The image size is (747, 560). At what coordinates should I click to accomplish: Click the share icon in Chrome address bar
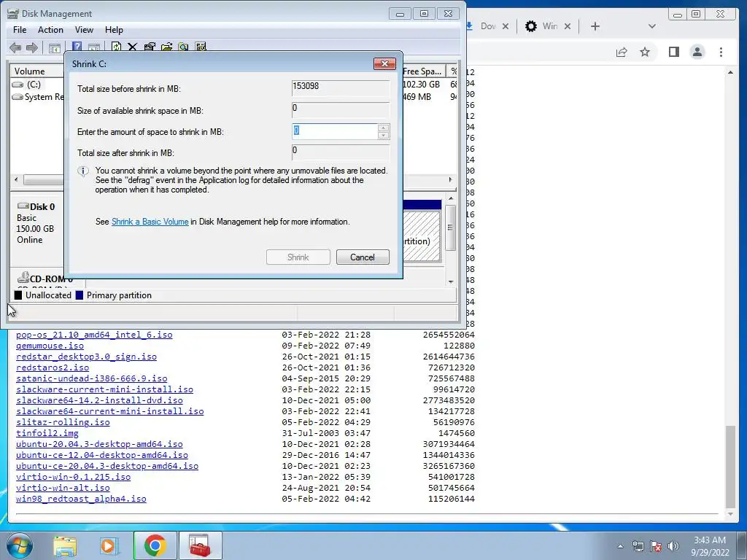click(x=622, y=52)
